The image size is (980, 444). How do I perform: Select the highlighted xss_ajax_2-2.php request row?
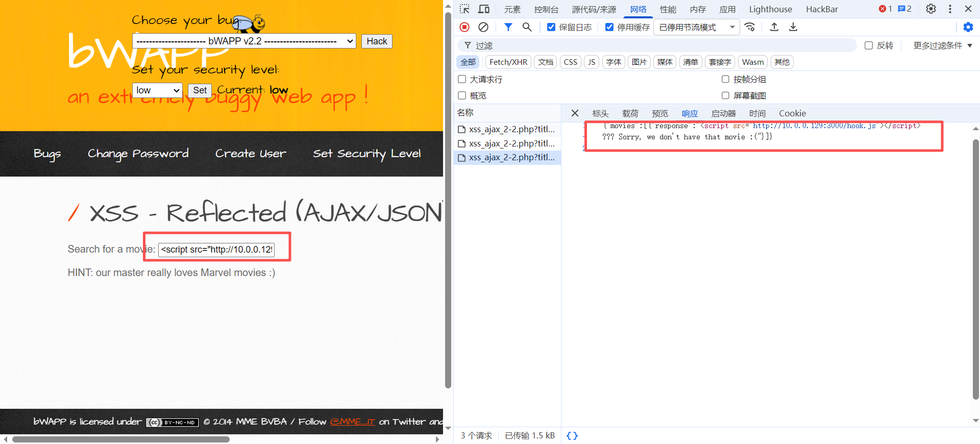coord(507,158)
